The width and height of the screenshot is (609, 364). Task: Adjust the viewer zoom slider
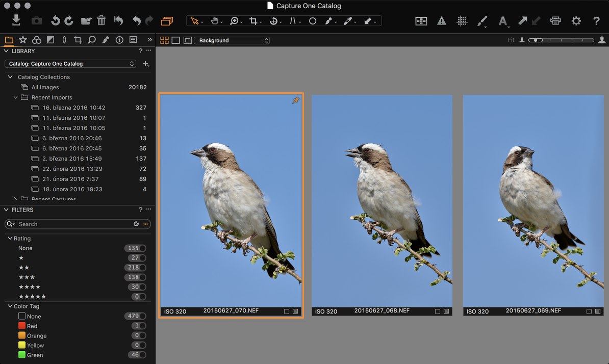point(561,40)
